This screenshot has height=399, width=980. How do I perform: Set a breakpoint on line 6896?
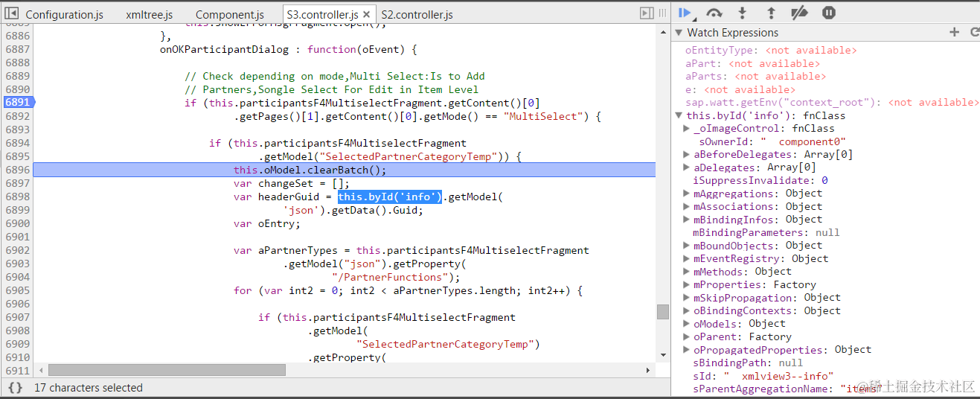coord(18,170)
